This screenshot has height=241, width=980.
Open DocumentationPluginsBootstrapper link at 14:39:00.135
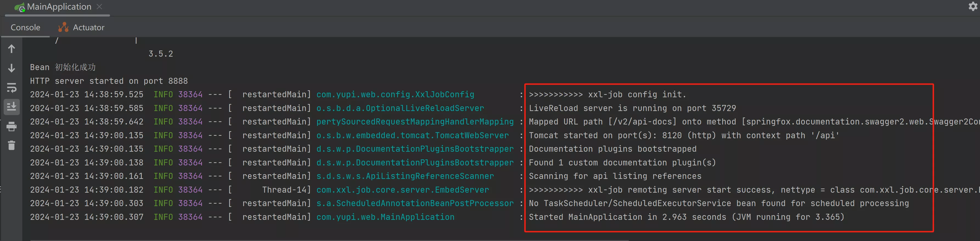[x=415, y=149]
